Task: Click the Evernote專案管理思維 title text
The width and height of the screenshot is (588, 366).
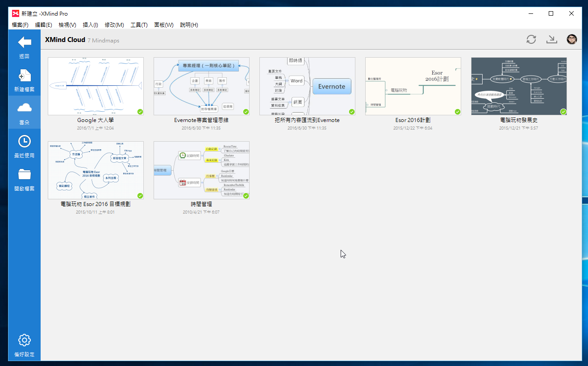Action: tap(201, 120)
